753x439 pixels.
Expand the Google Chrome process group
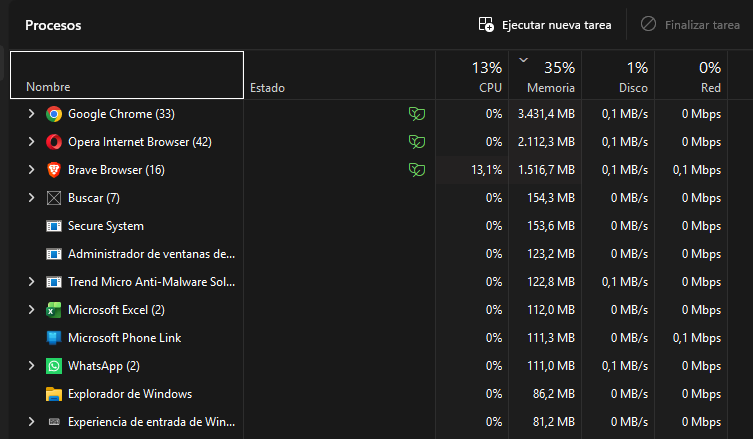coord(31,114)
